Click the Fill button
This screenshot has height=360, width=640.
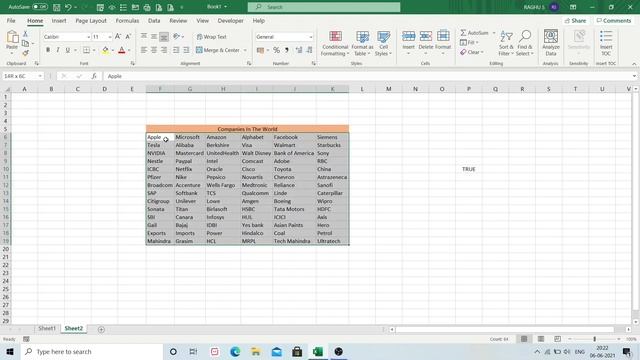[469, 42]
